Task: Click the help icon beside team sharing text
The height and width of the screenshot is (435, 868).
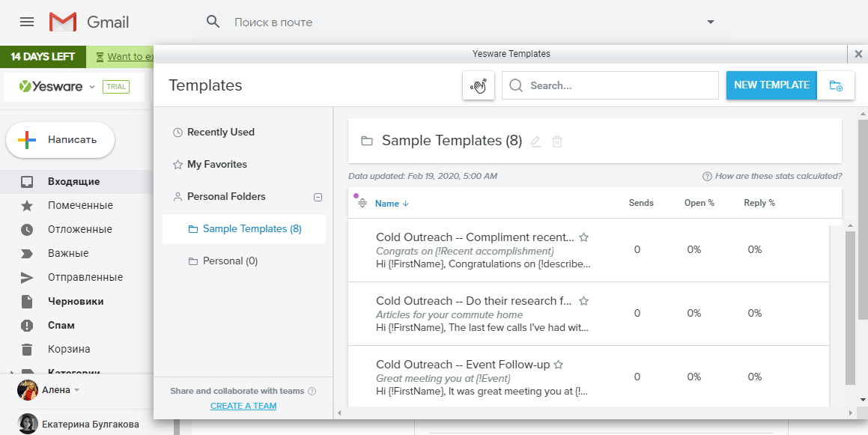Action: click(x=312, y=392)
